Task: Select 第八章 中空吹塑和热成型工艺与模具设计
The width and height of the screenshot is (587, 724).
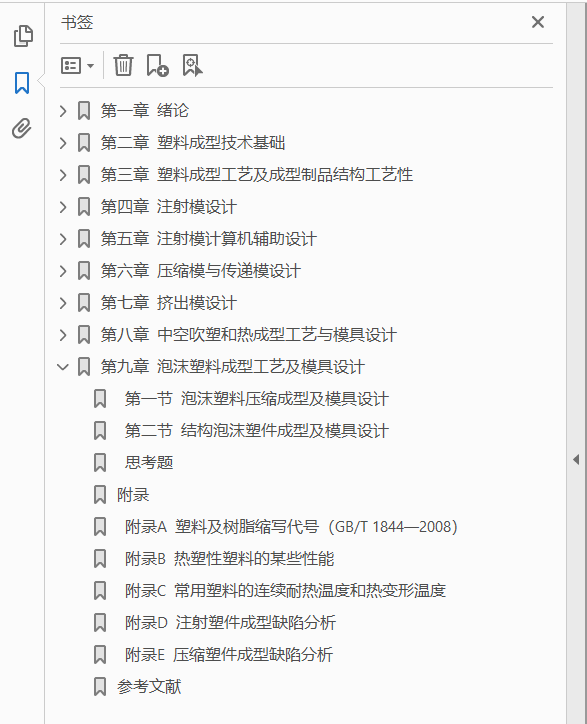Action: tap(249, 335)
